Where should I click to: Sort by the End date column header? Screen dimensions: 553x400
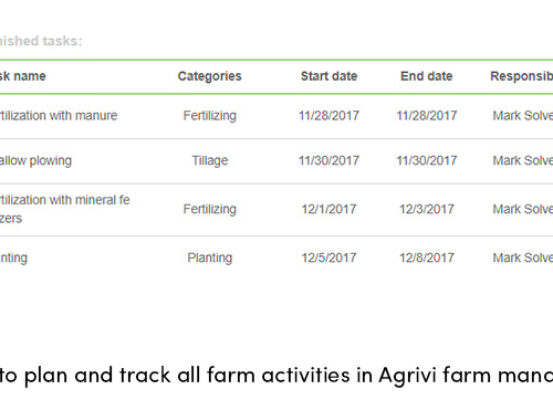pos(426,76)
